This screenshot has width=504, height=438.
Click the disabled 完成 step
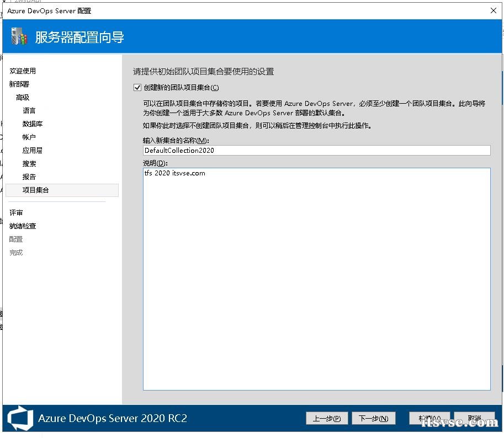[x=16, y=253]
